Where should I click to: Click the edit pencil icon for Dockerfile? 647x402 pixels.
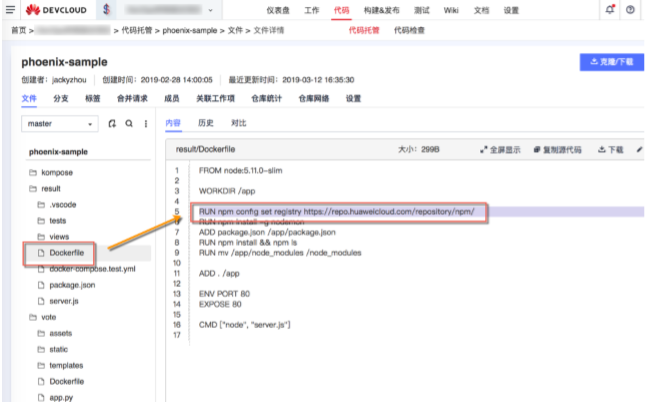639,149
